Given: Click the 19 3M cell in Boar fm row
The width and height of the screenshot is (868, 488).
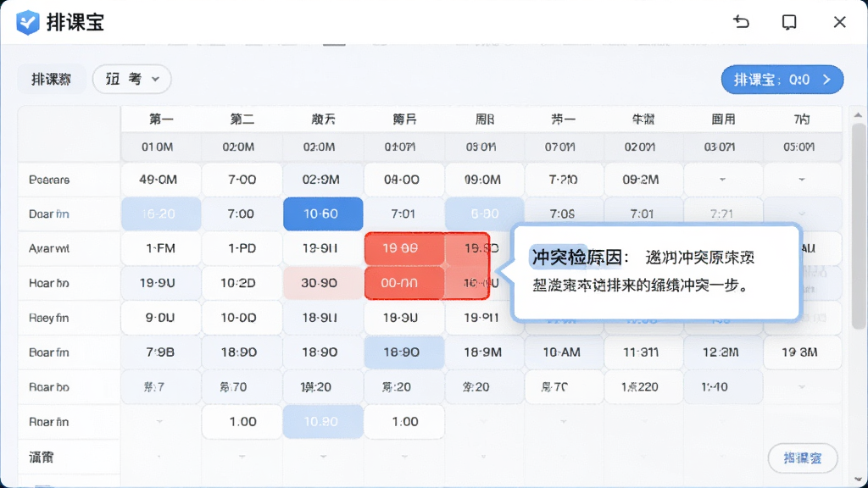Looking at the screenshot, I should (x=803, y=352).
